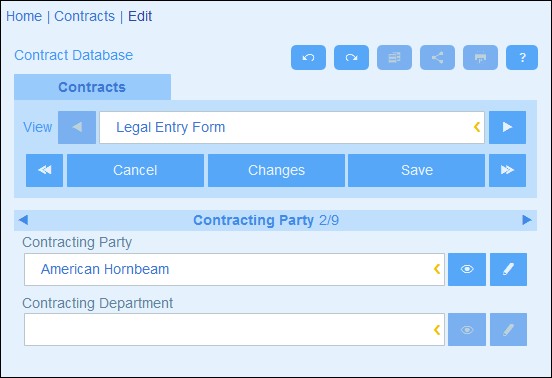Edit American Hornbeam with pencil icon
The image size is (552, 378).
click(x=508, y=269)
